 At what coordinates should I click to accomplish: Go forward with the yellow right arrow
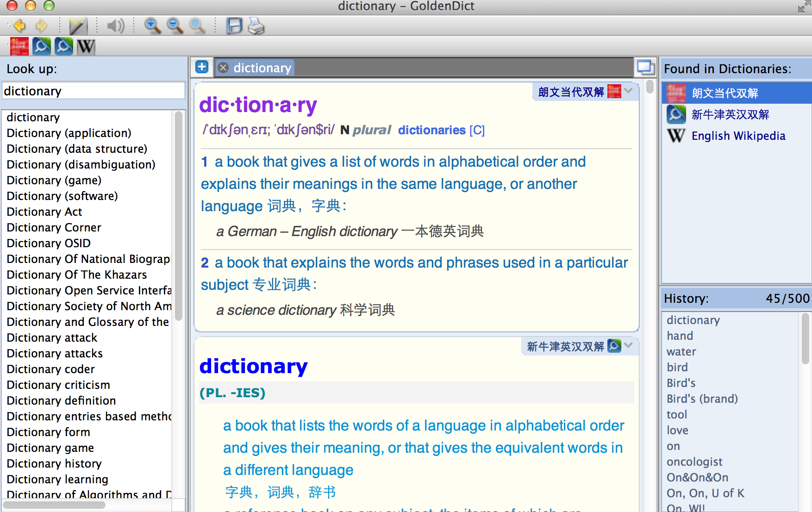coord(42,26)
